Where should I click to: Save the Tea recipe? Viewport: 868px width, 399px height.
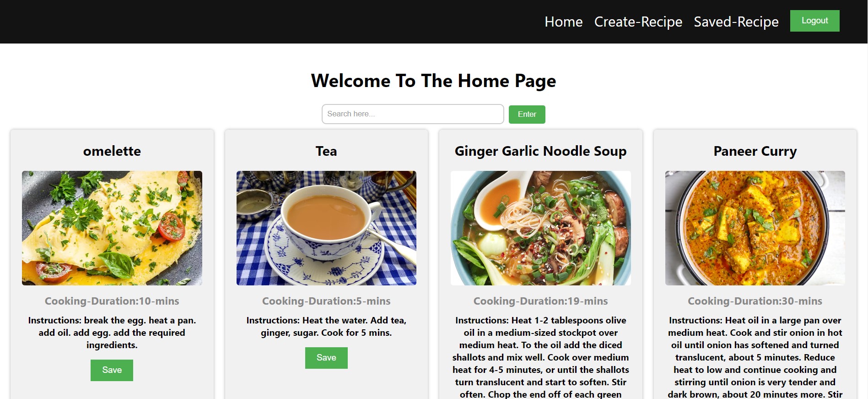pos(326,358)
